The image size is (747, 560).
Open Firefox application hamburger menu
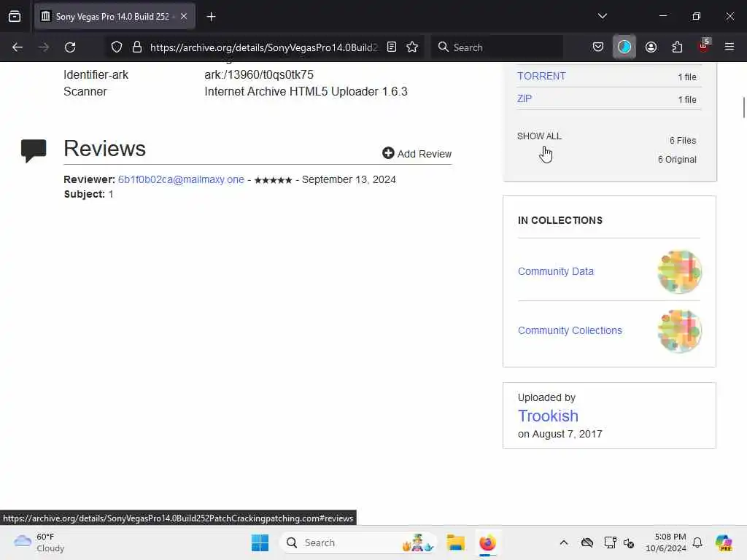pyautogui.click(x=729, y=47)
